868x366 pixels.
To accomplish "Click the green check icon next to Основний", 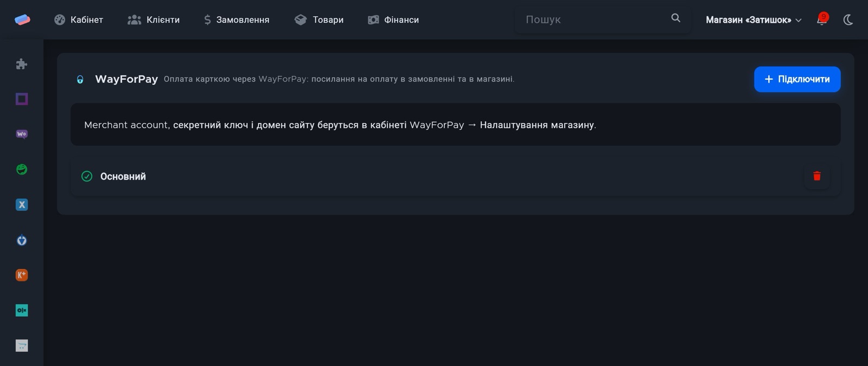I will coord(87,176).
